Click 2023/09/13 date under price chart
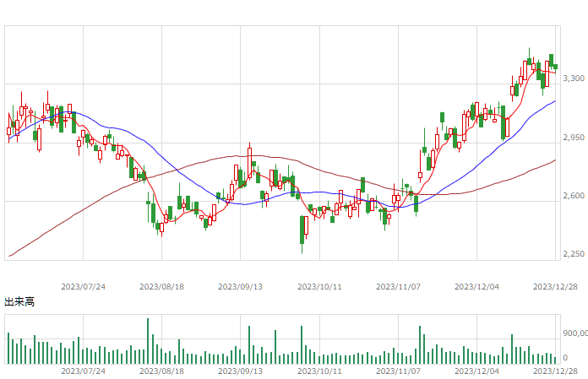This screenshot has width=588, height=379. pos(241,287)
